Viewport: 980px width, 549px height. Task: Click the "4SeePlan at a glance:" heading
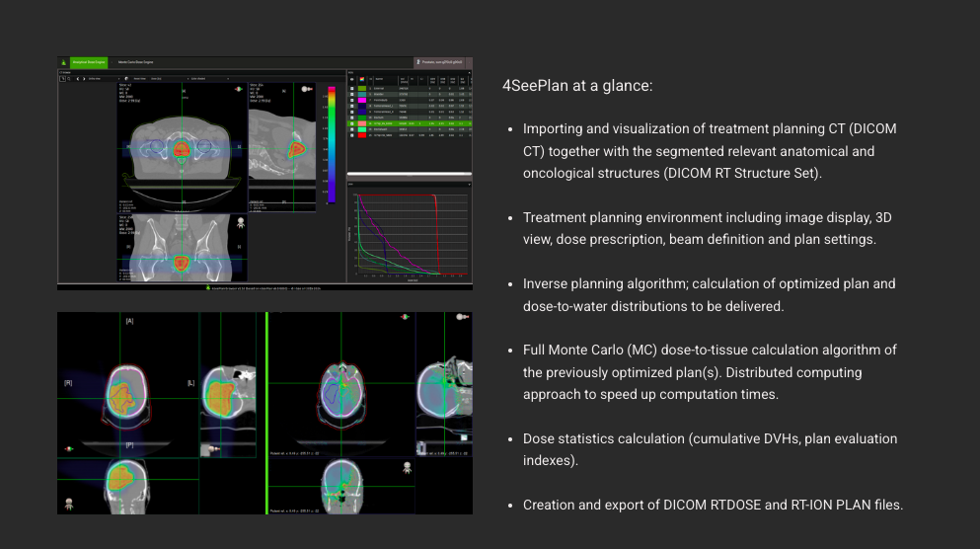click(577, 86)
